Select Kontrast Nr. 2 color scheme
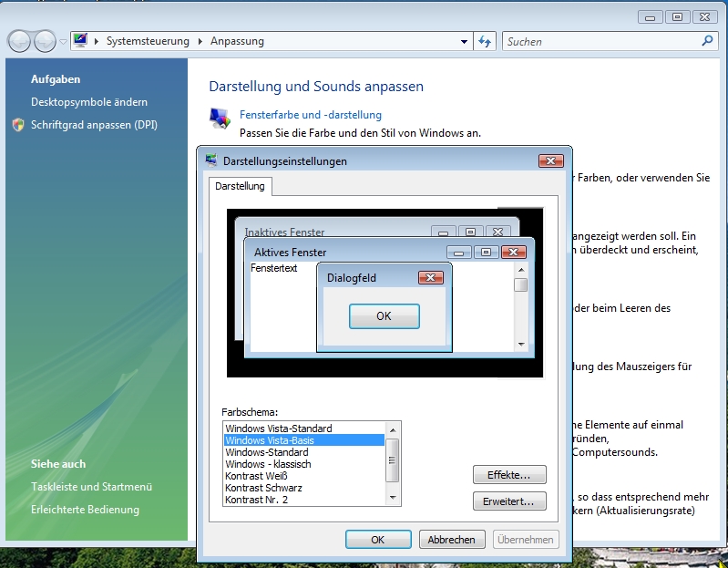Viewport: 728px width, 568px height. click(304, 500)
